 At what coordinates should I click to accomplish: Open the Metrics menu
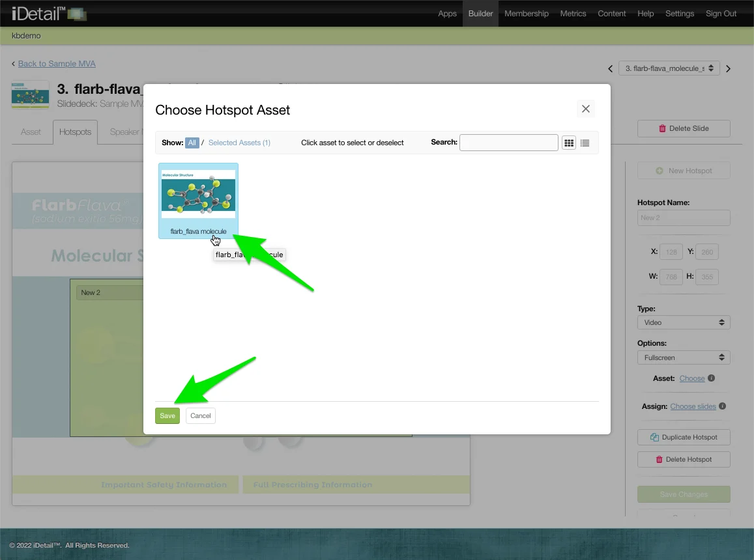(x=573, y=14)
